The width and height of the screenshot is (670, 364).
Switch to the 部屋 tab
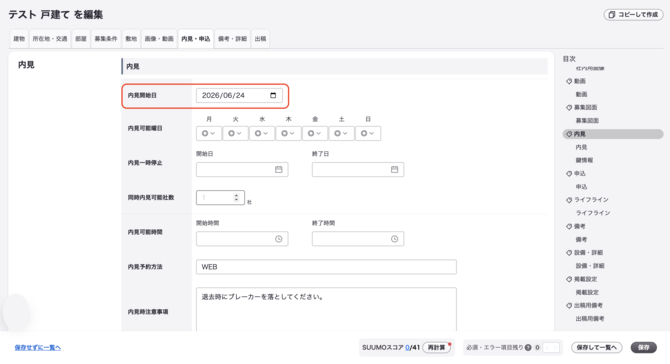coord(81,39)
